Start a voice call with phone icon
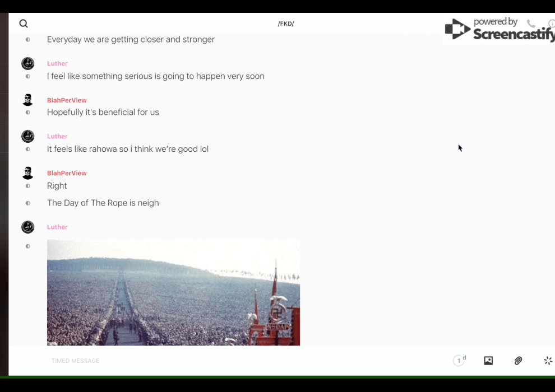This screenshot has height=392, width=555. (531, 24)
